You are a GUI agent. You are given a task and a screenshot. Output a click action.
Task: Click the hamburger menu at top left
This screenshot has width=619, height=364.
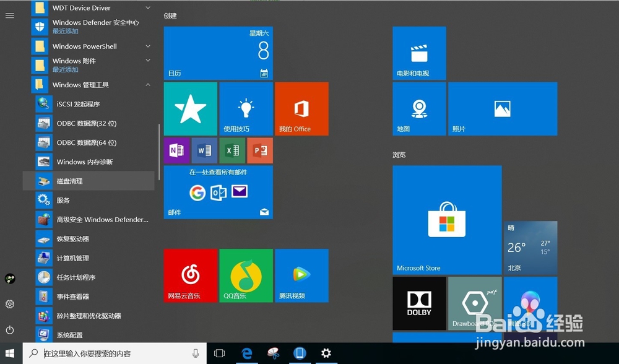point(10,15)
